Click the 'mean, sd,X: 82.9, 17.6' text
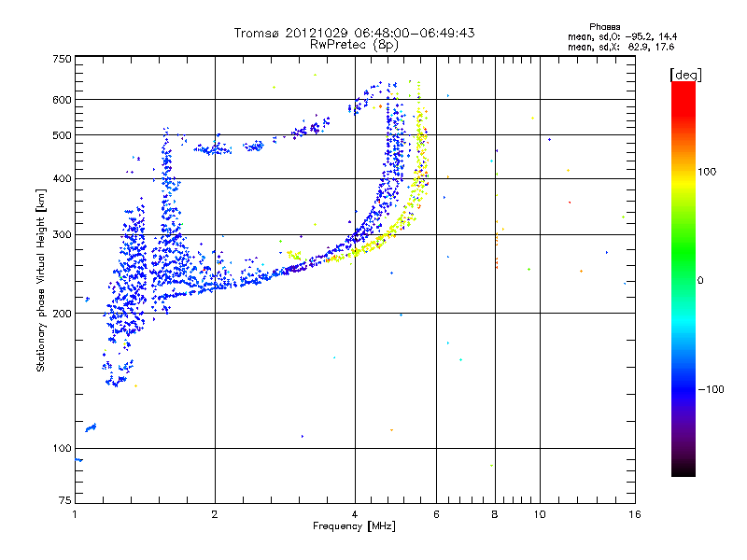 click(x=621, y=47)
